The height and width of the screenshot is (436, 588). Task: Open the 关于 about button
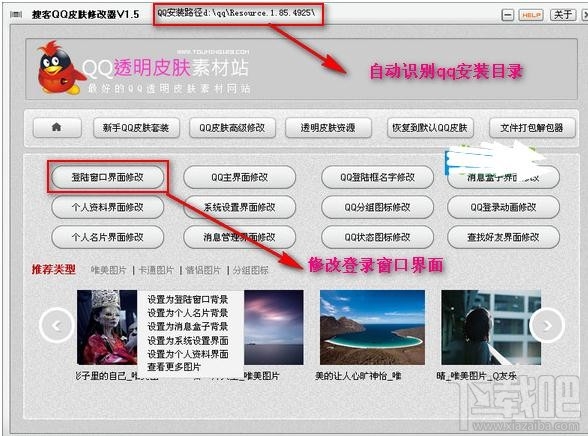coord(562,15)
